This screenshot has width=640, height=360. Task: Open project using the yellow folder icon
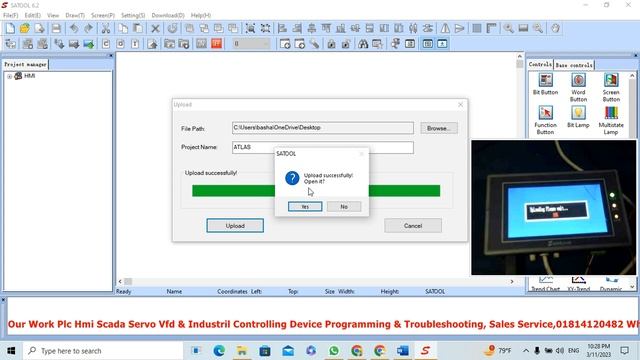pos(24,28)
